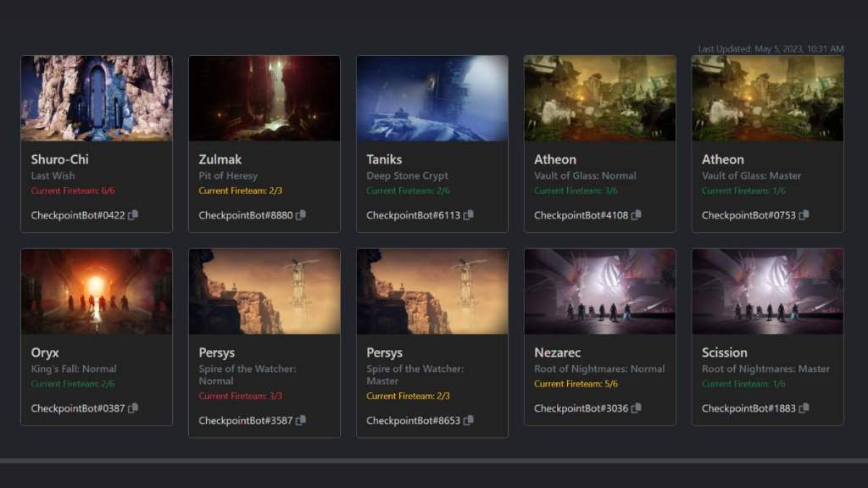Viewport: 868px width, 488px height.
Task: Select the Nezarec Root of Nightmares thumbnail
Action: coord(599,291)
